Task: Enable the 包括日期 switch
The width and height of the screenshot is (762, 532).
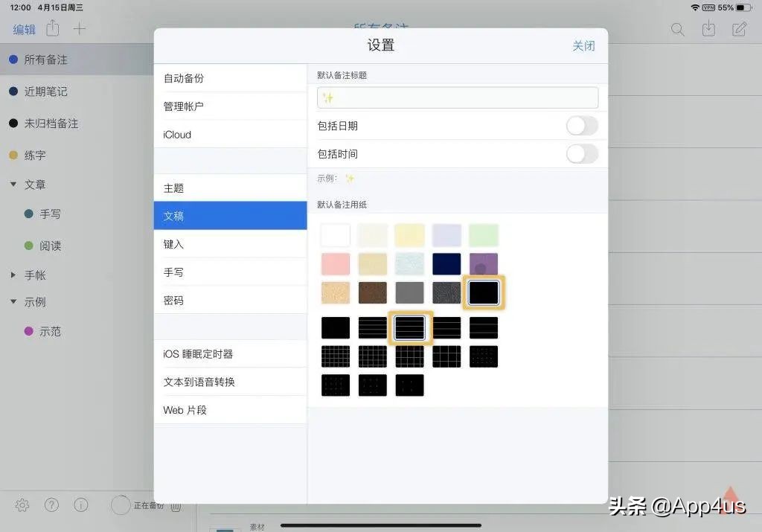Action: tap(582, 126)
